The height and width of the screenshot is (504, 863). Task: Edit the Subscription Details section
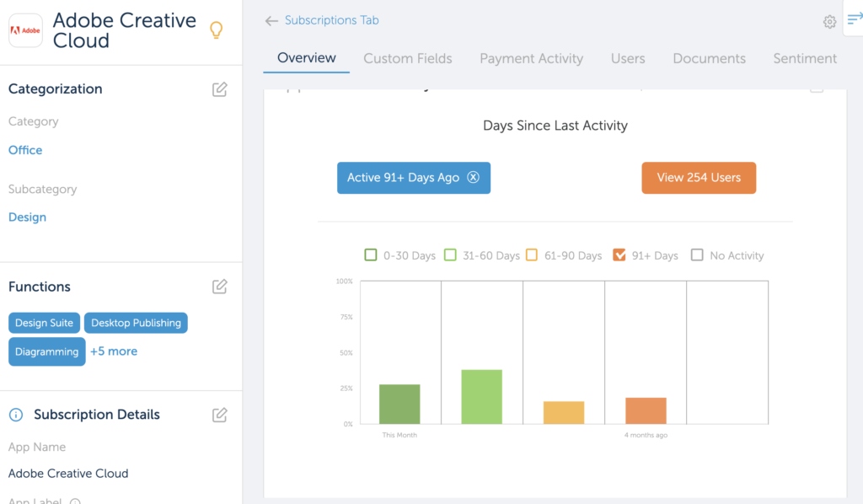[x=220, y=415]
